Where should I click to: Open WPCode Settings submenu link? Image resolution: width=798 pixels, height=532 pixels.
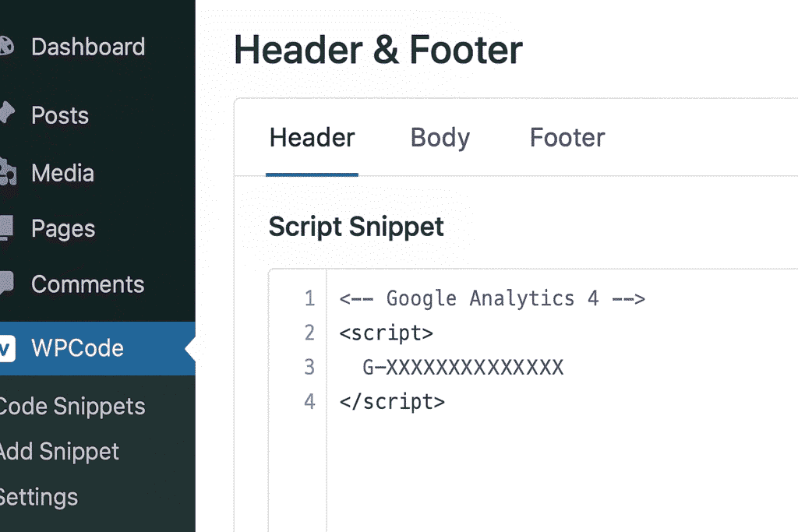coord(38,496)
